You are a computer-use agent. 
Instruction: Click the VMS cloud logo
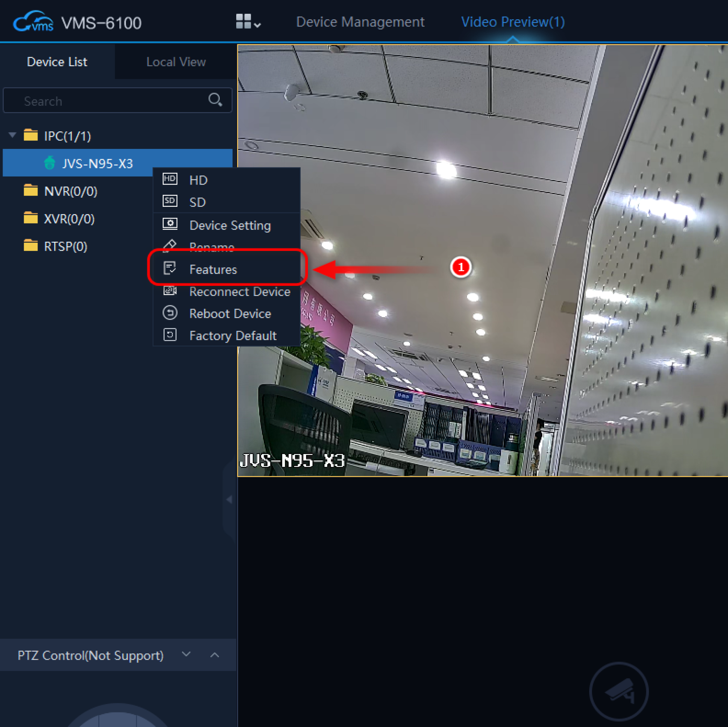coord(33,22)
